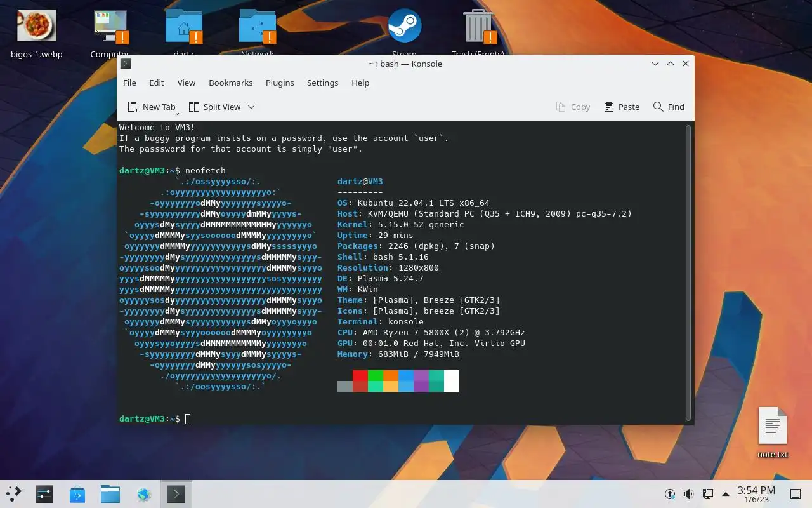Image resolution: width=812 pixels, height=508 pixels.
Task: Open the Settings menu in Konsole
Action: 323,83
